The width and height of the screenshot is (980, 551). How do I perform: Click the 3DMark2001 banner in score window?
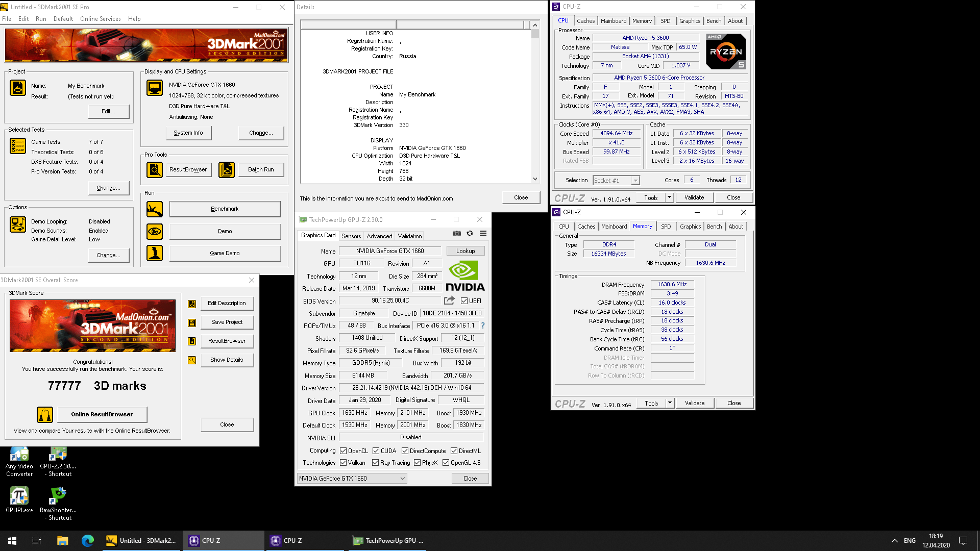pos(92,325)
